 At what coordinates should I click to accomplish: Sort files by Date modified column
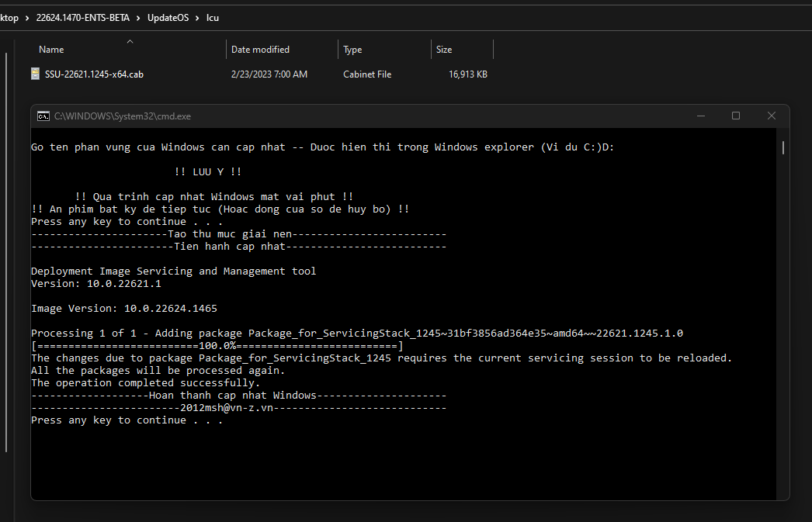pos(260,50)
